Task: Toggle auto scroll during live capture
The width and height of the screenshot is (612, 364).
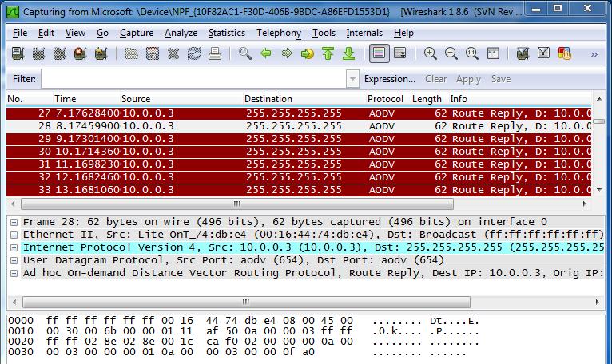Action: 400,53
